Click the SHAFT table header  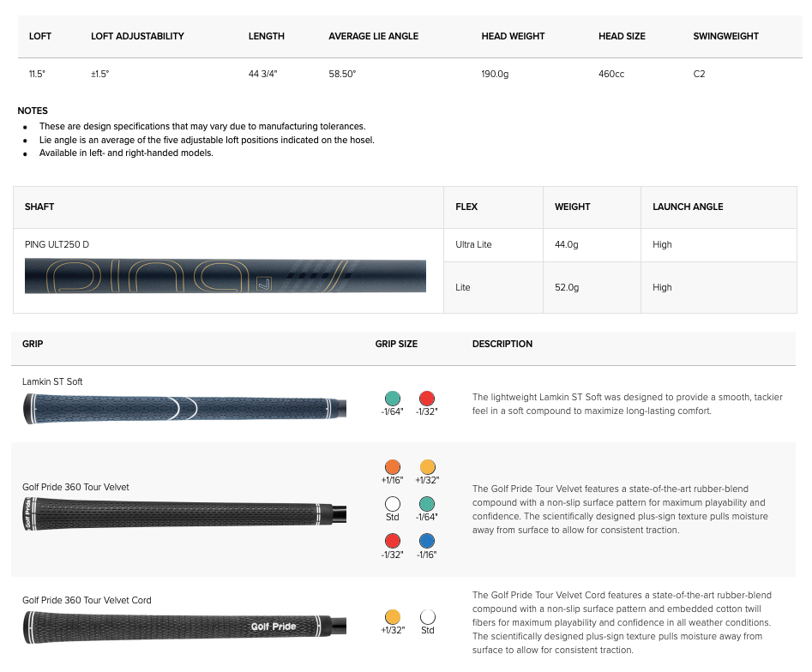click(x=39, y=207)
